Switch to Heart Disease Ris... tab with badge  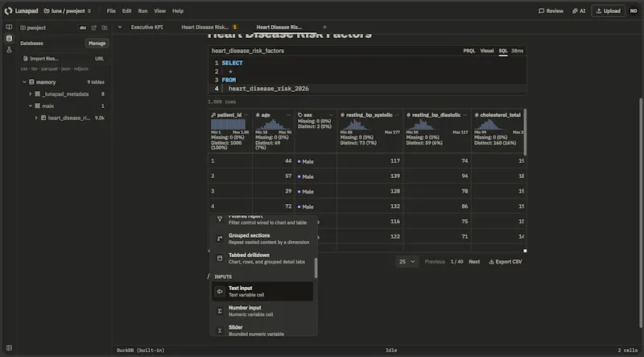click(209, 27)
